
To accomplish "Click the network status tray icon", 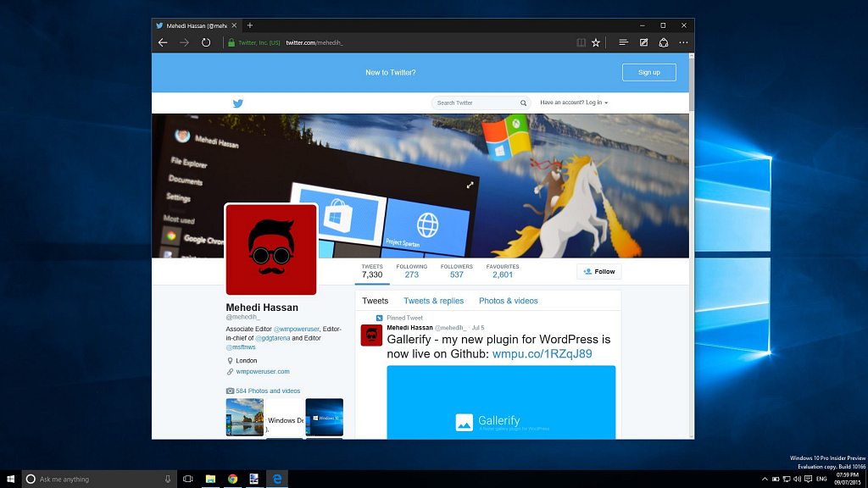I will pyautogui.click(x=787, y=480).
